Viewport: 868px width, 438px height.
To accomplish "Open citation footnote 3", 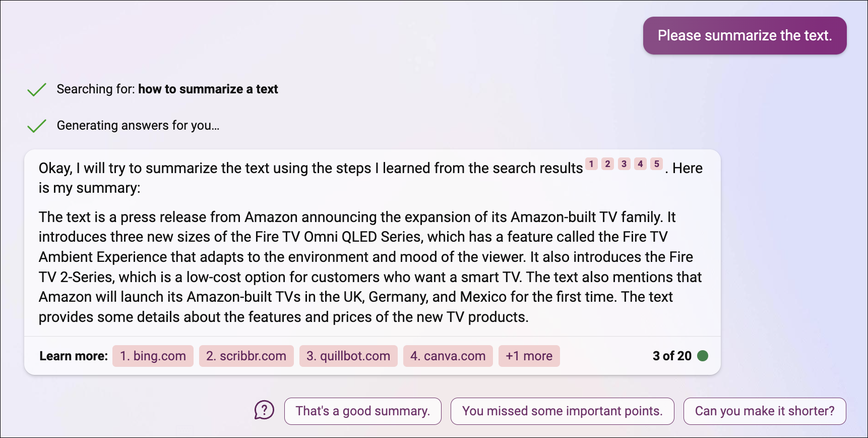I will [x=624, y=163].
